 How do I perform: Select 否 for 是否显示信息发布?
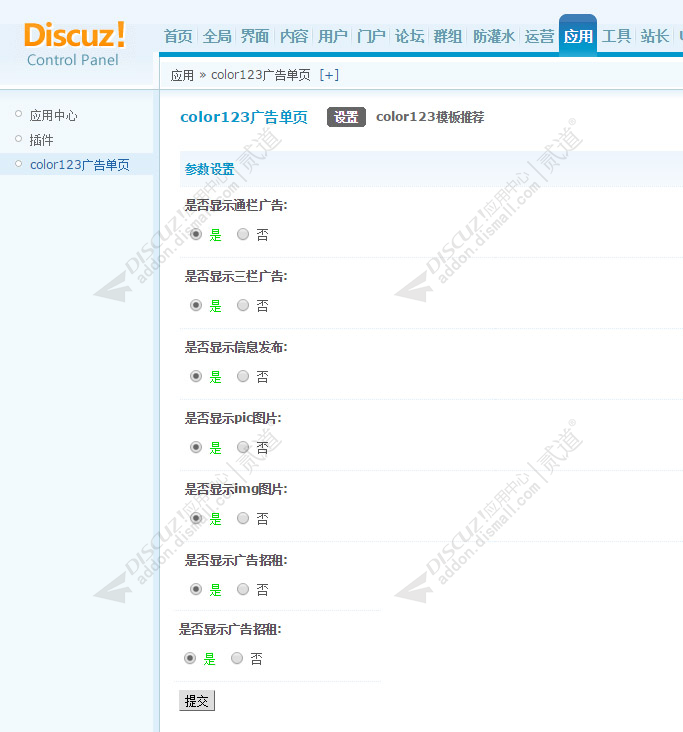pyautogui.click(x=243, y=376)
